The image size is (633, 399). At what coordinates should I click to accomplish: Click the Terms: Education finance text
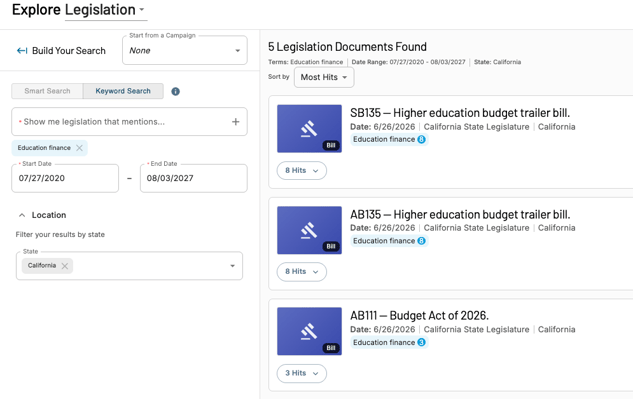point(306,62)
